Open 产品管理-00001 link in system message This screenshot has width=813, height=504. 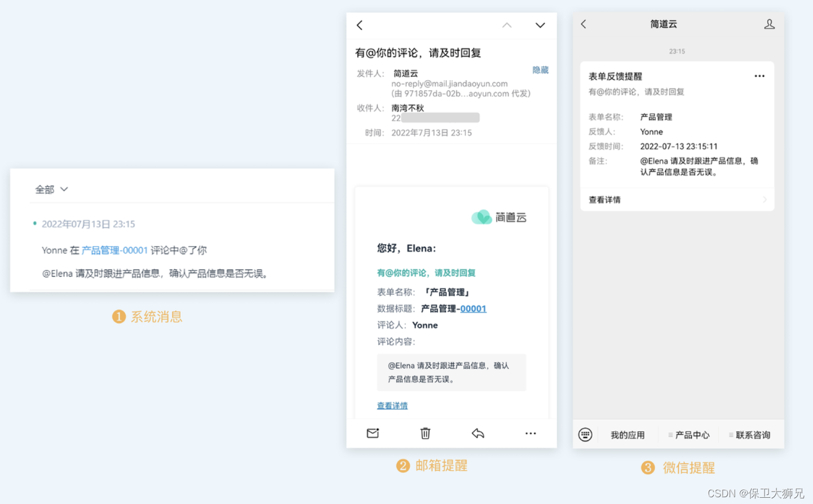(114, 250)
